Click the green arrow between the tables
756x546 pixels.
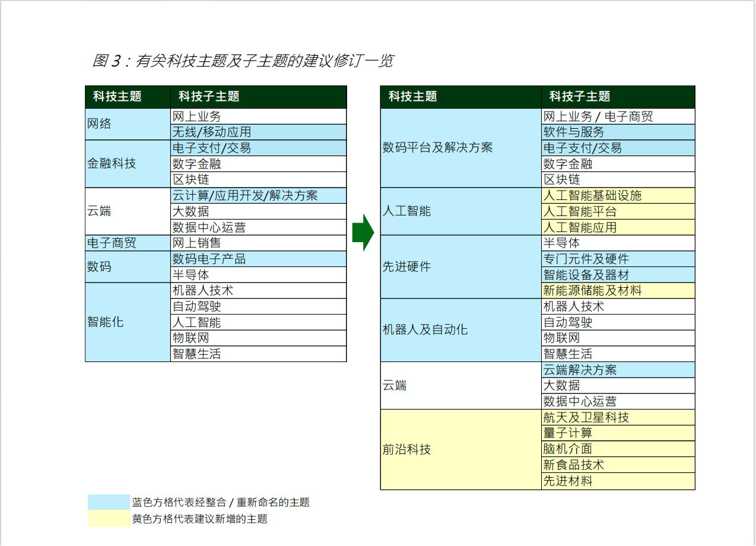363,233
